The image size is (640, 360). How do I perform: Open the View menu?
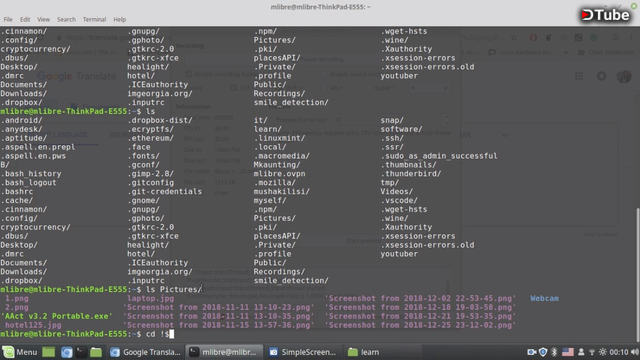coord(43,19)
